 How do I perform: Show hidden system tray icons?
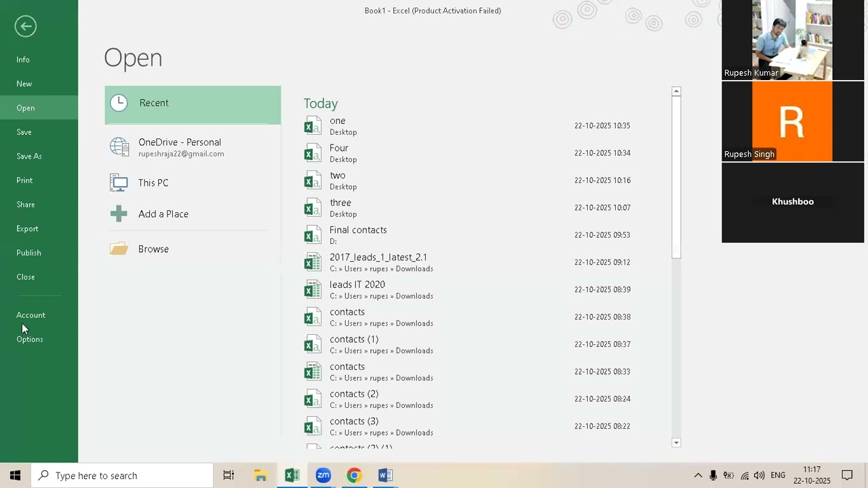click(x=698, y=476)
